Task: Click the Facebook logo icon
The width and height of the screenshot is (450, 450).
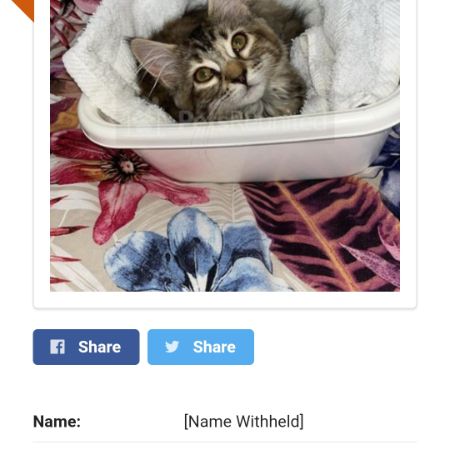Action: click(57, 347)
